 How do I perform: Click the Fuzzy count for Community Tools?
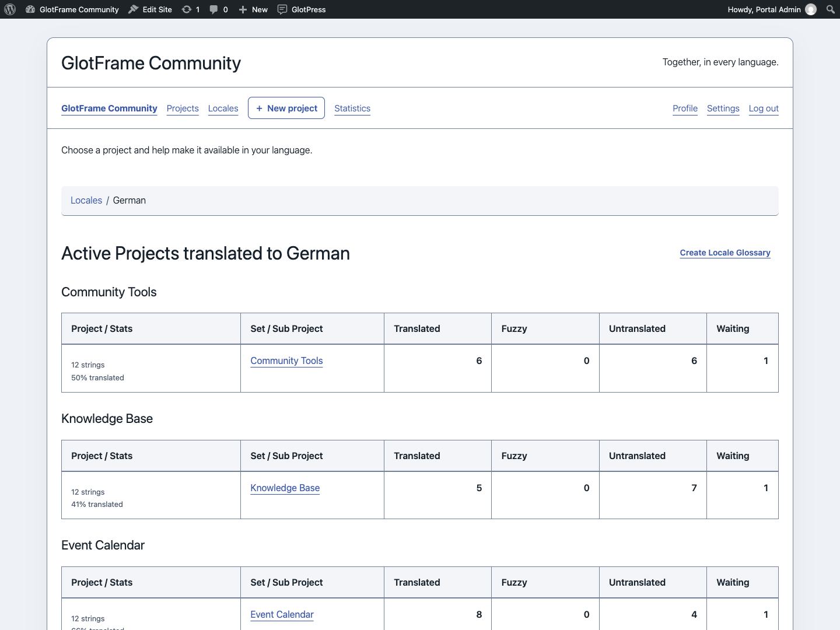tap(586, 361)
